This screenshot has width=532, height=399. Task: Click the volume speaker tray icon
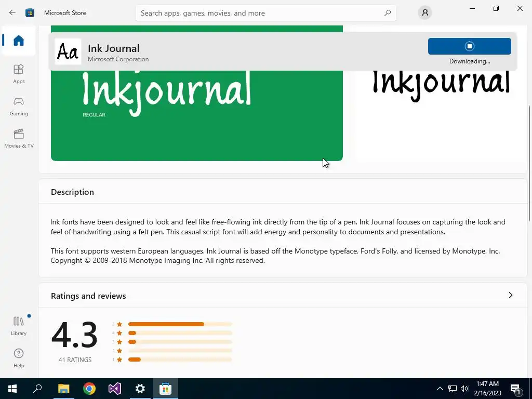[x=464, y=389]
